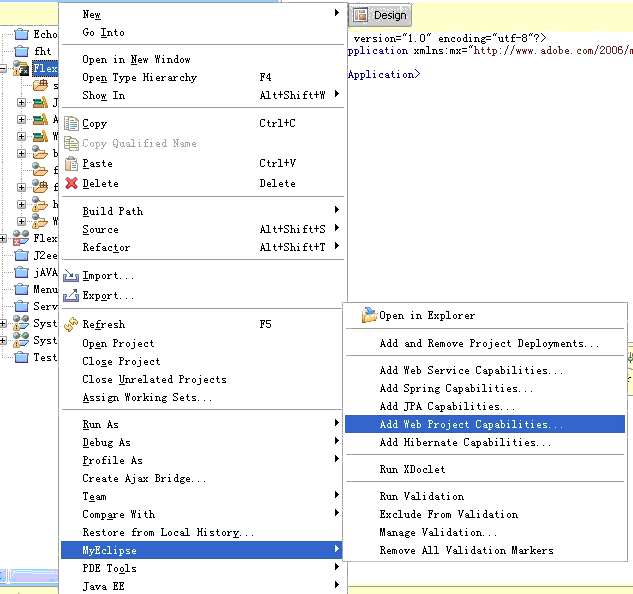Click the jAVA project folder icon
The width and height of the screenshot is (633, 594).
coord(21,273)
